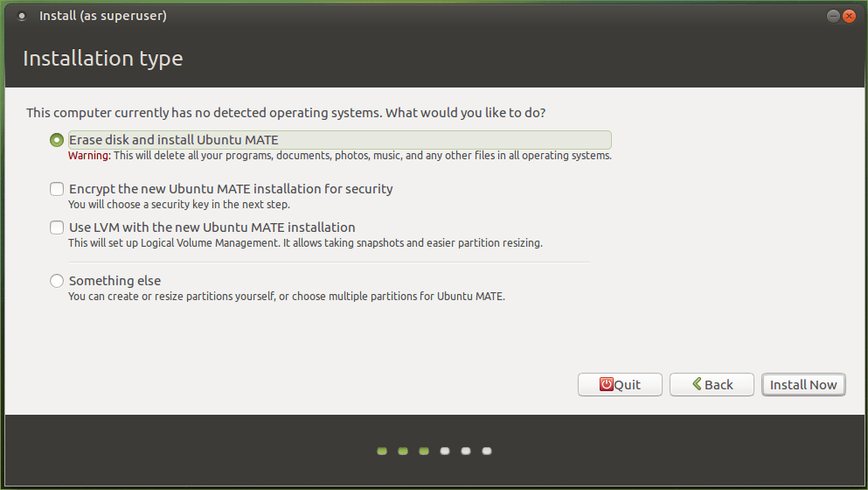Tick the Use LVM checkbox

point(57,227)
